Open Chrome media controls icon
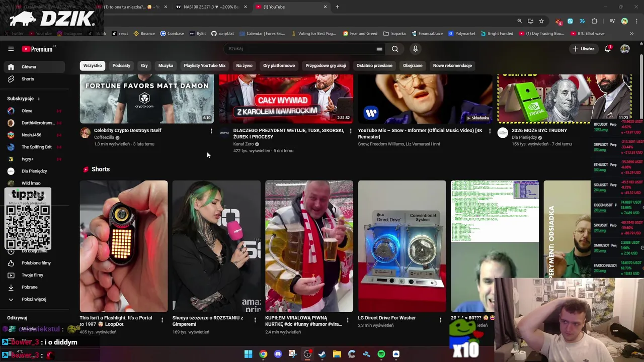 click(612, 21)
